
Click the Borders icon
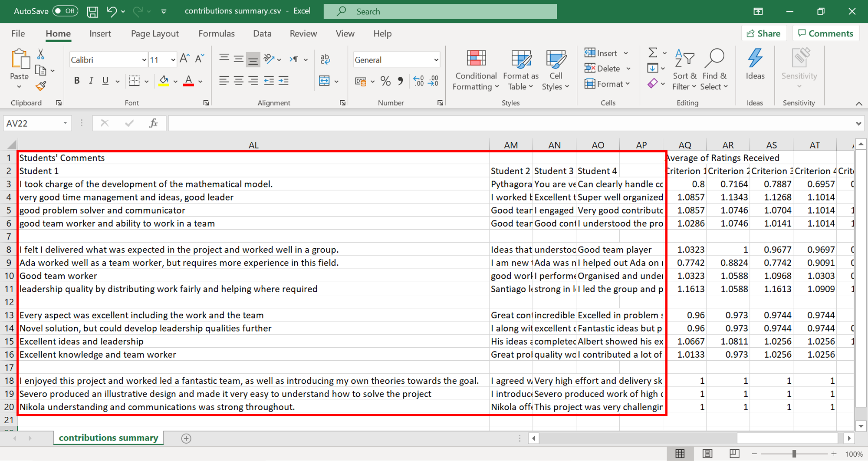[x=135, y=81]
